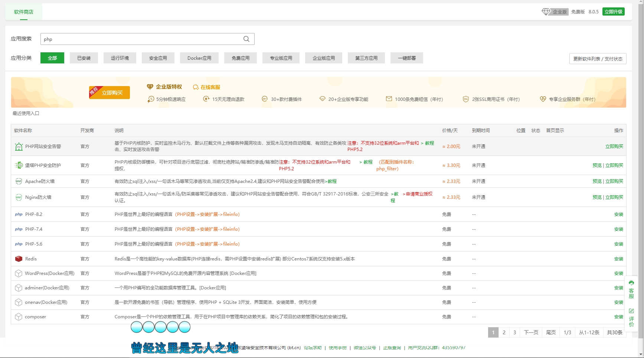
Task: Click 预览 for Apache防火墙
Action: click(x=597, y=181)
